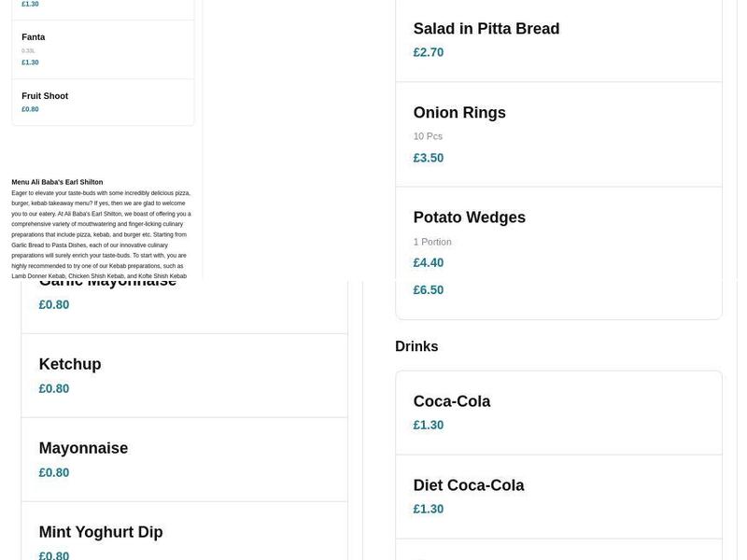Select the Ketchup dip item
The image size is (747, 560).
(x=70, y=364)
